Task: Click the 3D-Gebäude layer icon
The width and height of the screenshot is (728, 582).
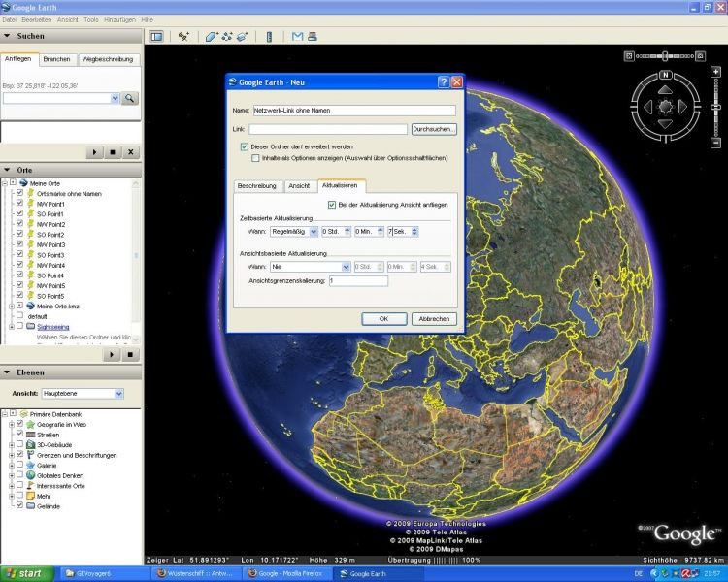Action: point(31,444)
